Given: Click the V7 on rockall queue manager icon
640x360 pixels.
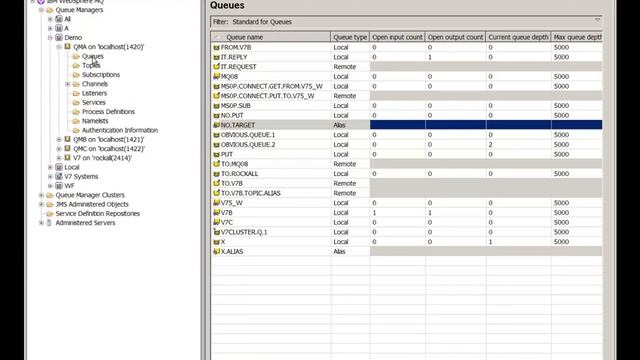Looking at the screenshot, I should click(x=68, y=158).
